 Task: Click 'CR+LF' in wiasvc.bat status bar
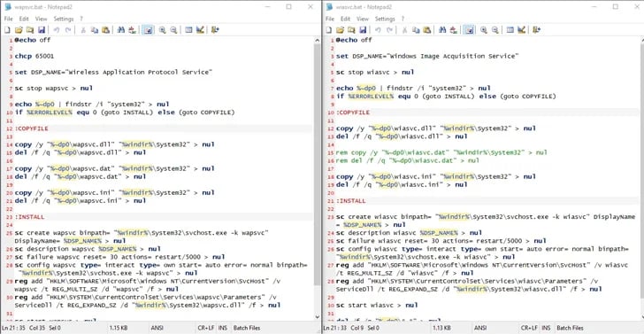point(529,328)
